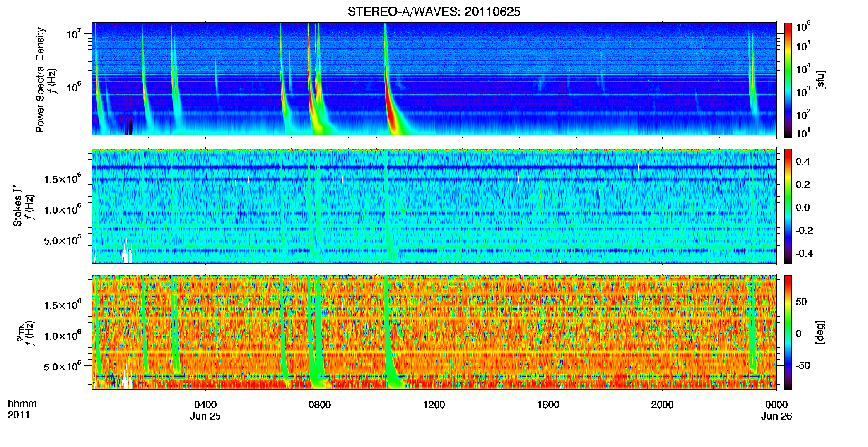This screenshot has width=868, height=447.
Task: Click the top panel sfu colorbar
Action: point(788,80)
